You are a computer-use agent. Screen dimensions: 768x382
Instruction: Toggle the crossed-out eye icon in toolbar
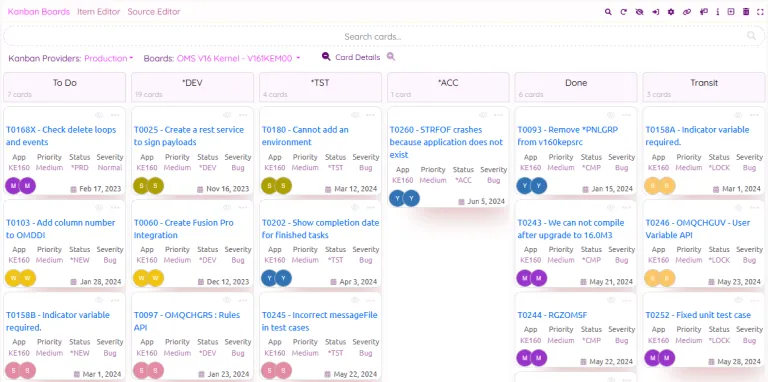[639, 12]
